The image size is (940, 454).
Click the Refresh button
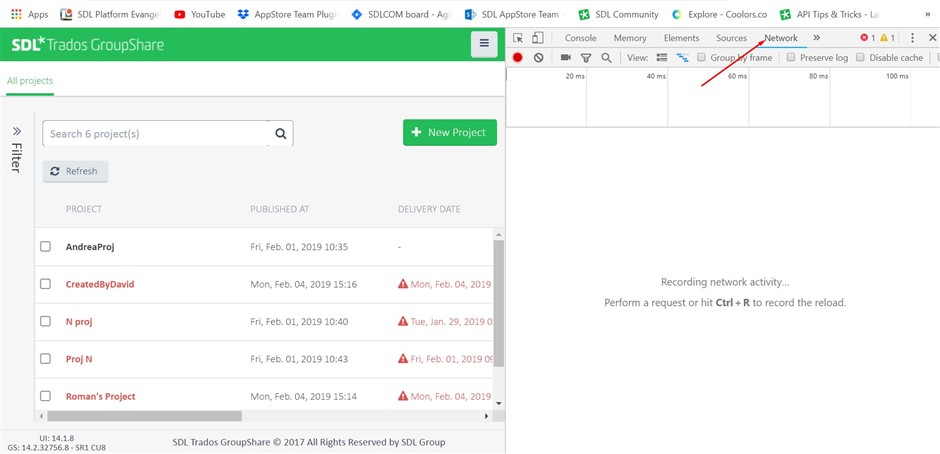pyautogui.click(x=75, y=171)
